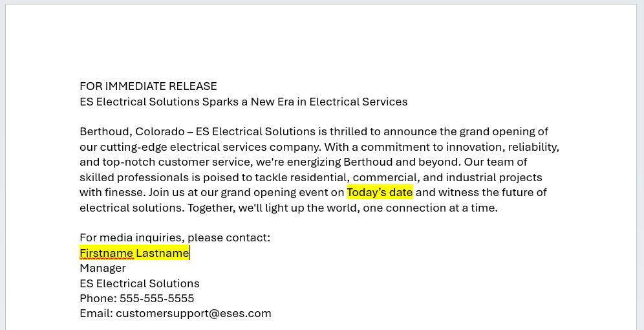
Task: Click the email address customersupport@eses.com
Action: click(x=193, y=314)
